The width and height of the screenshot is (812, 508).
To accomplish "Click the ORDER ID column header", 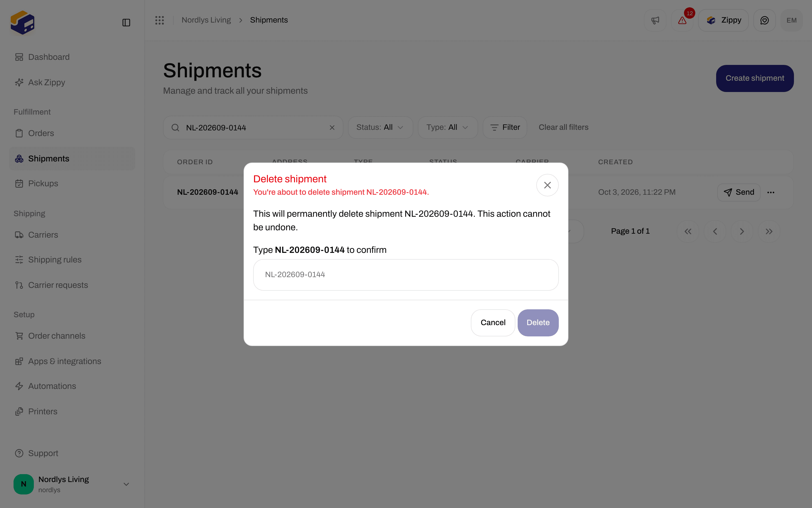I will (195, 162).
